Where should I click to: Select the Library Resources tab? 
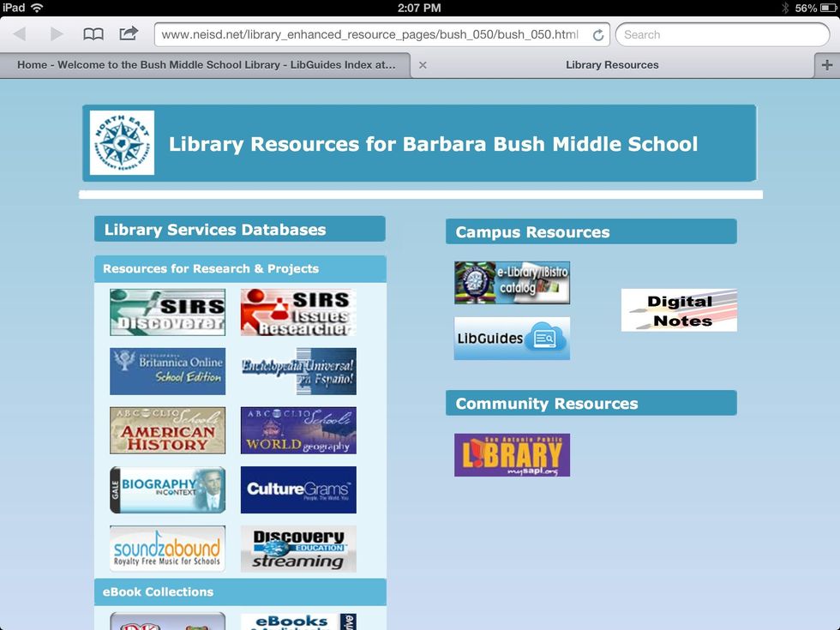pyautogui.click(x=611, y=64)
